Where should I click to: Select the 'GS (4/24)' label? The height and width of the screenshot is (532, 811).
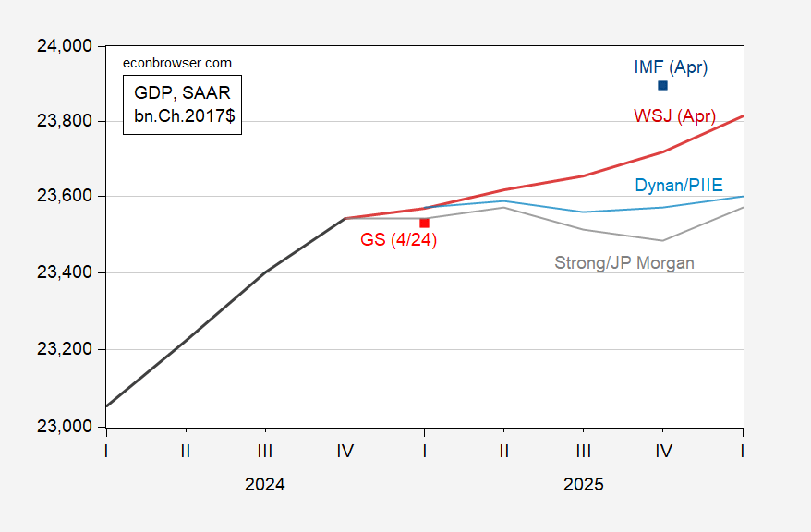point(399,240)
